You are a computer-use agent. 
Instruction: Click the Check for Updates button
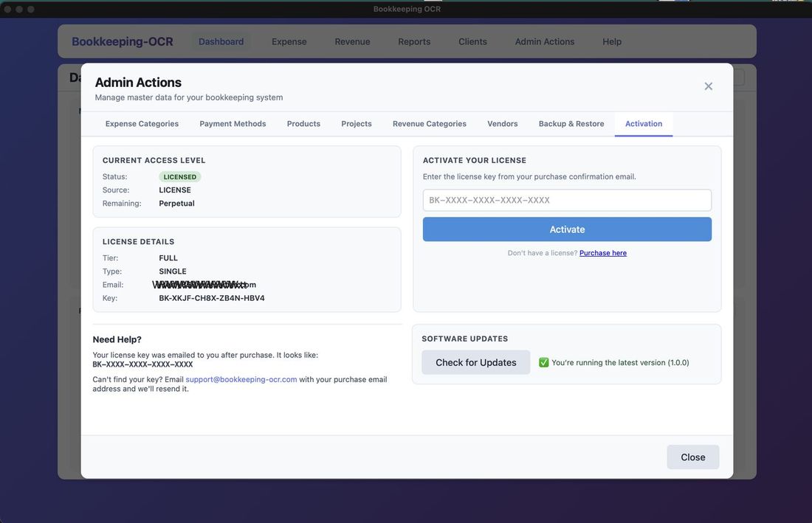pyautogui.click(x=475, y=362)
